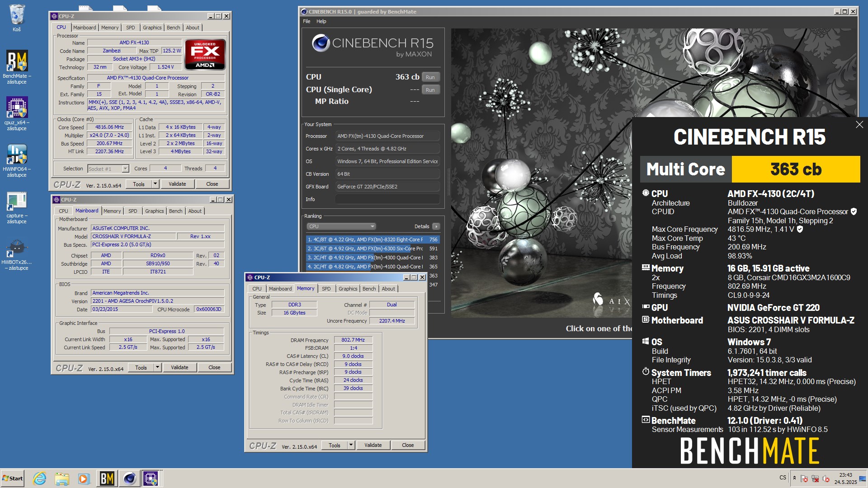Switch to Cinebench in the taskbar

pyautogui.click(x=129, y=478)
